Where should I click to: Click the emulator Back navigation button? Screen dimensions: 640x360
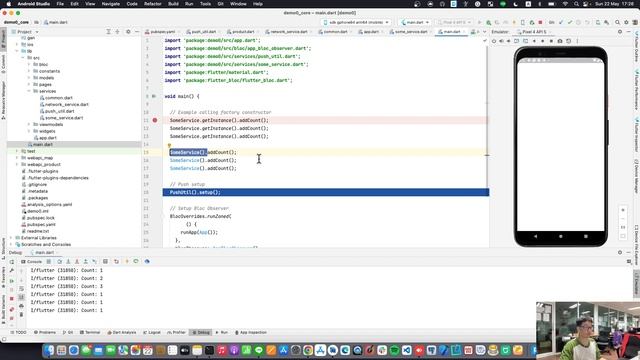coord(536,236)
